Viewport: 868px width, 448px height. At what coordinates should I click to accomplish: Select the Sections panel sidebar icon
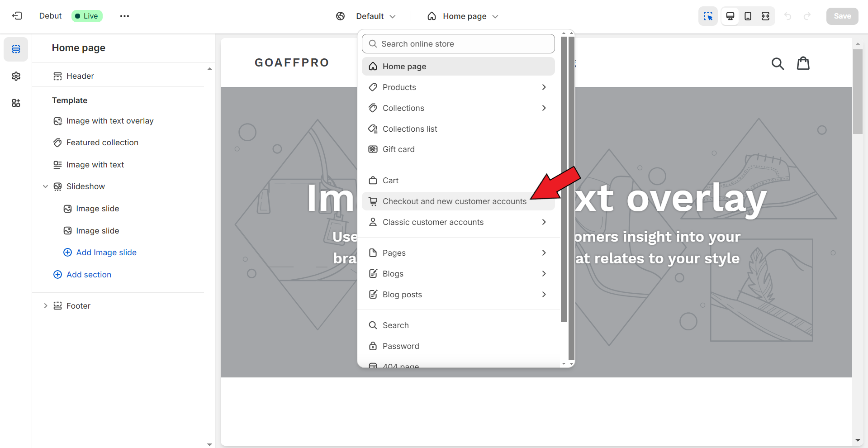(x=16, y=49)
